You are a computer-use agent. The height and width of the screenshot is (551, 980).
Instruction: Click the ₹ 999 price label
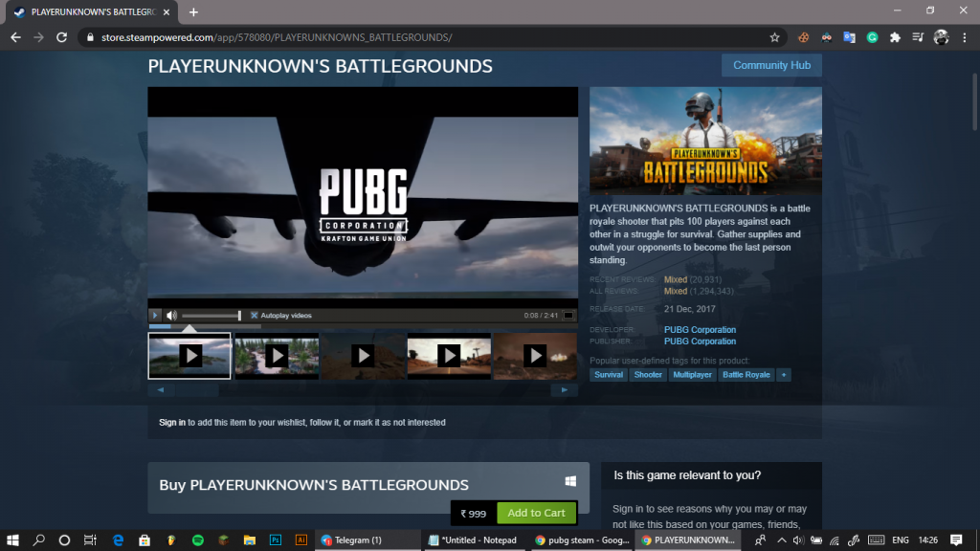[x=473, y=514]
